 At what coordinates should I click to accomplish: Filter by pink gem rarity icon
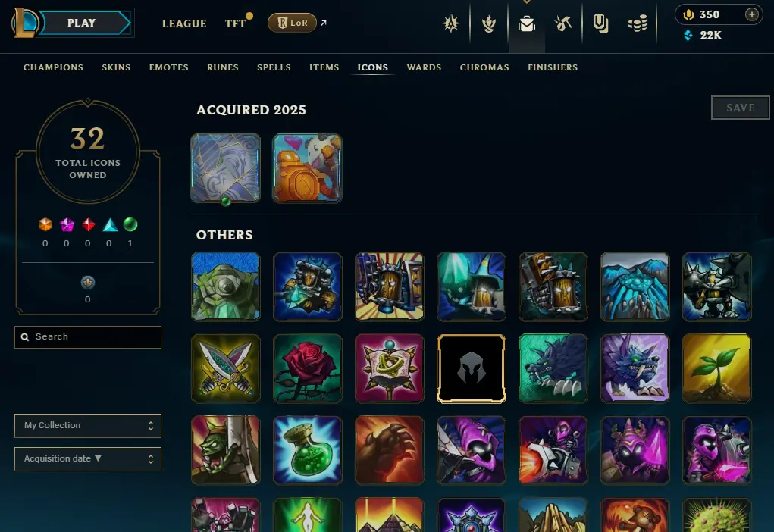pos(67,224)
